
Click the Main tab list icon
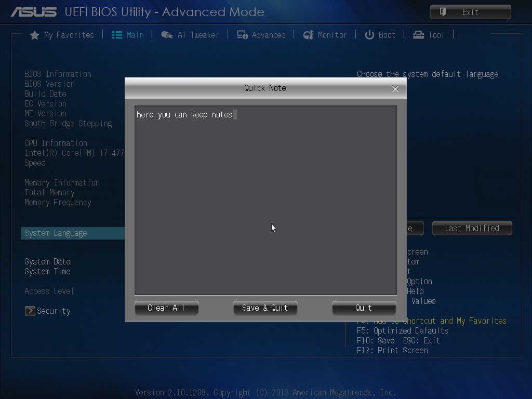click(117, 35)
